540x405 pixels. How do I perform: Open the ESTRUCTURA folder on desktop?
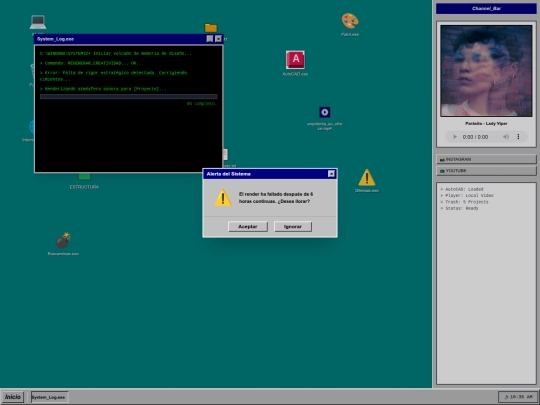pyautogui.click(x=84, y=176)
